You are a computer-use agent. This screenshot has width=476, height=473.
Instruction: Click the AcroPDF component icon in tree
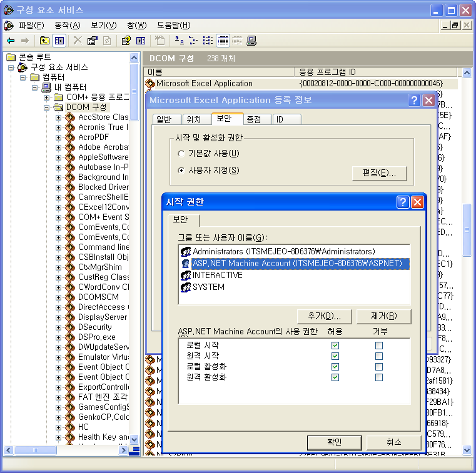tap(70, 137)
